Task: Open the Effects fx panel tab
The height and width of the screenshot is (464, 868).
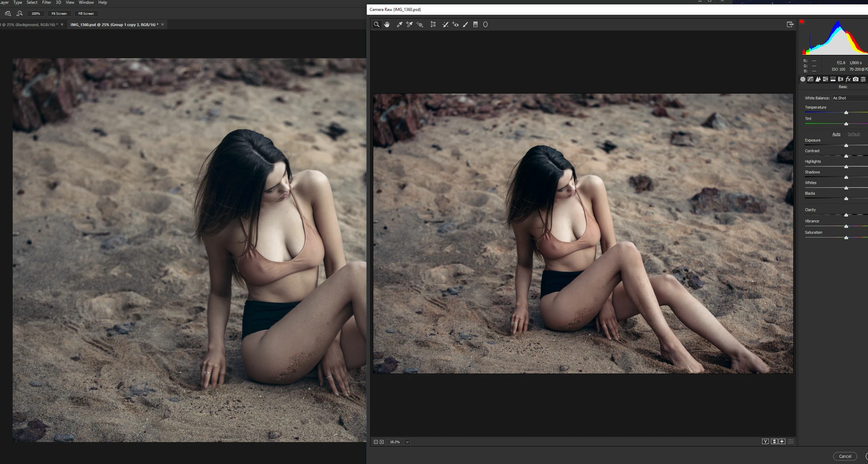Action: 848,79
